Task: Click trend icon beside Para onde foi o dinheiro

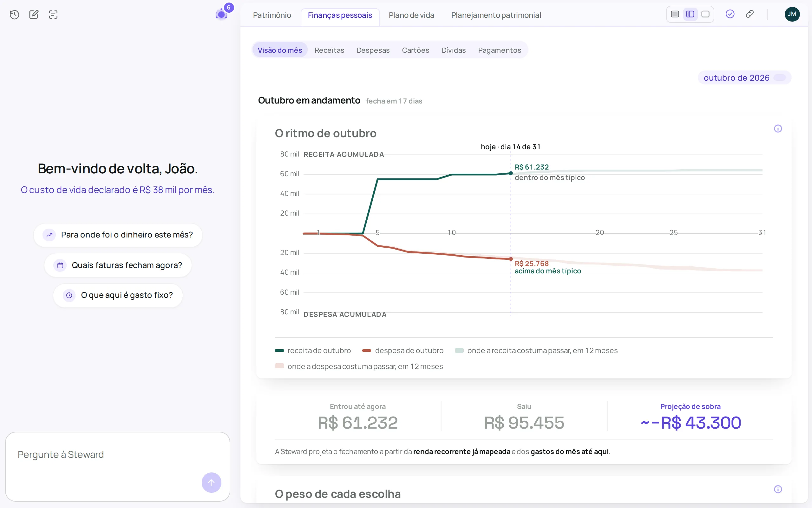Action: pos(49,235)
